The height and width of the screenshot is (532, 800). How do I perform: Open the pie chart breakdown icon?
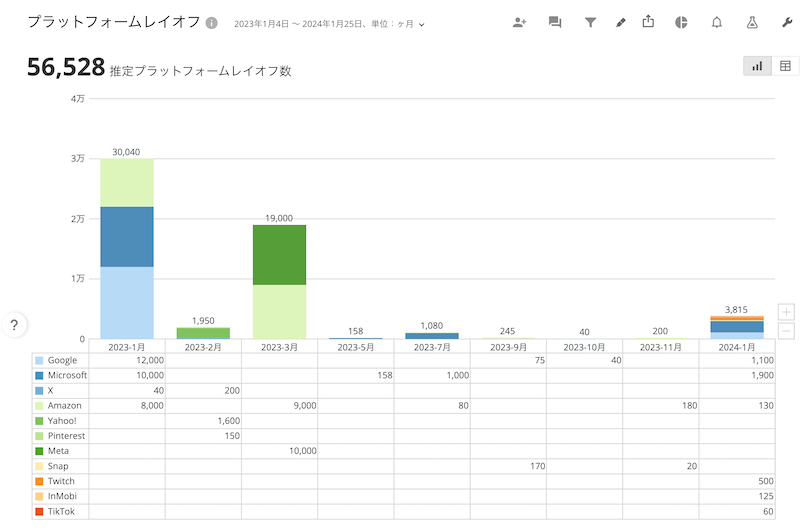(681, 22)
